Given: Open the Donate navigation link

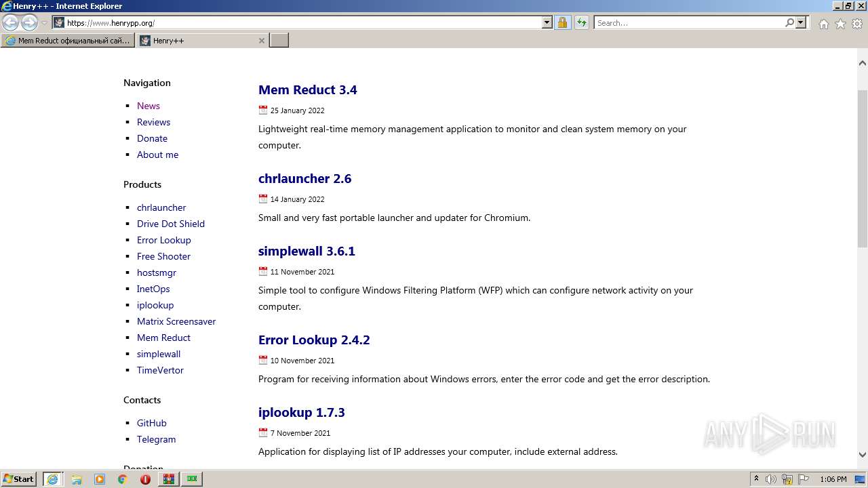Looking at the screenshot, I should (152, 138).
